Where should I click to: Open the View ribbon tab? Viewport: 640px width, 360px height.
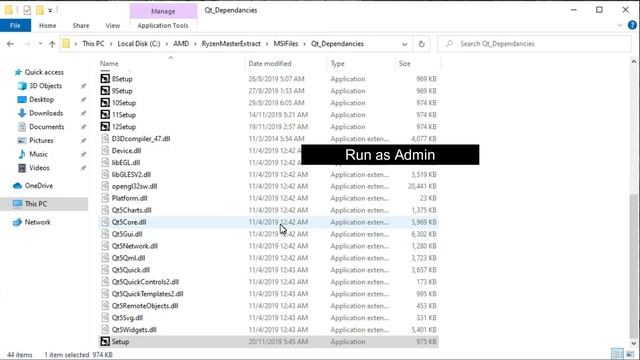click(x=113, y=25)
